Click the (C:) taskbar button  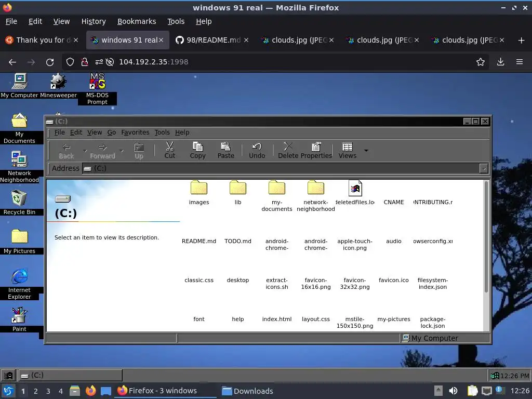(x=70, y=375)
